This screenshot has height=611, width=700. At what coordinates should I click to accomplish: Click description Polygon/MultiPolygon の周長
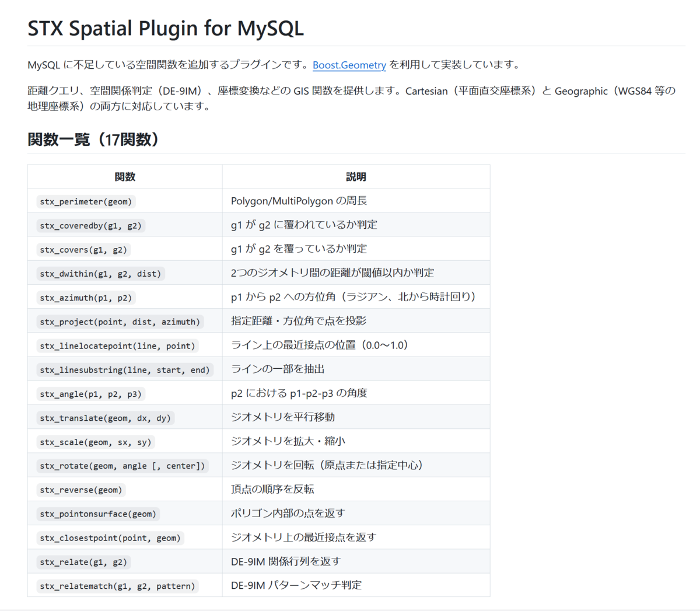point(299,201)
